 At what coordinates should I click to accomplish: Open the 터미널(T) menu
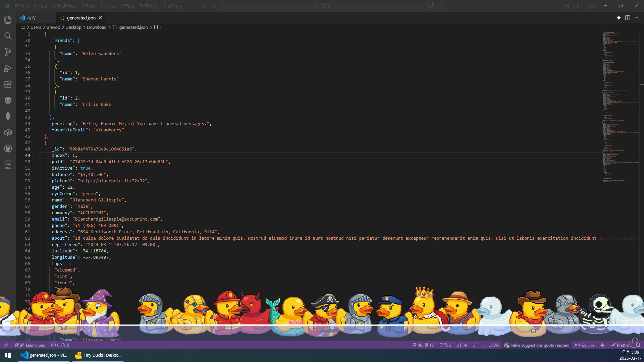tap(149, 6)
